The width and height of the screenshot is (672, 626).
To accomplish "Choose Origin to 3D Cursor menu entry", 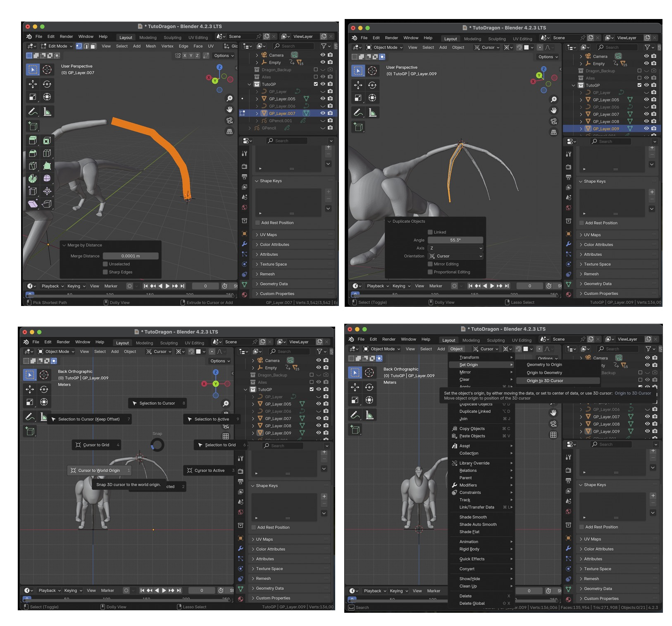I will 545,381.
